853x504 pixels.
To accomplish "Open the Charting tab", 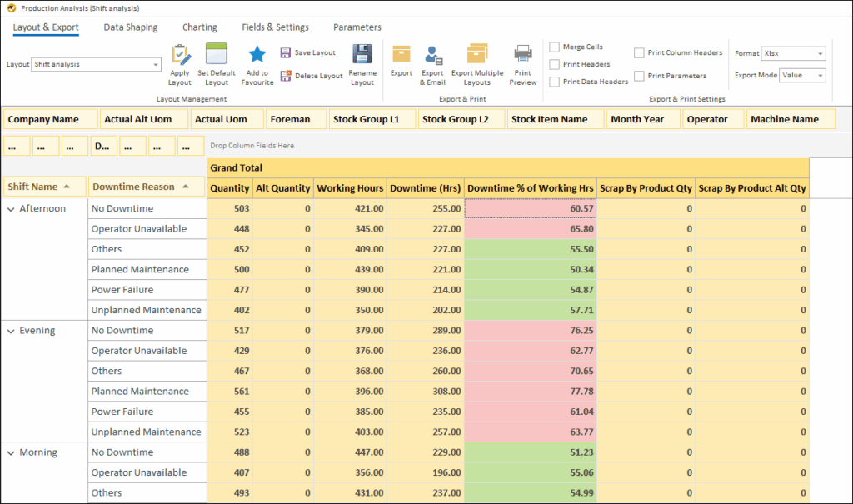I will [x=199, y=27].
